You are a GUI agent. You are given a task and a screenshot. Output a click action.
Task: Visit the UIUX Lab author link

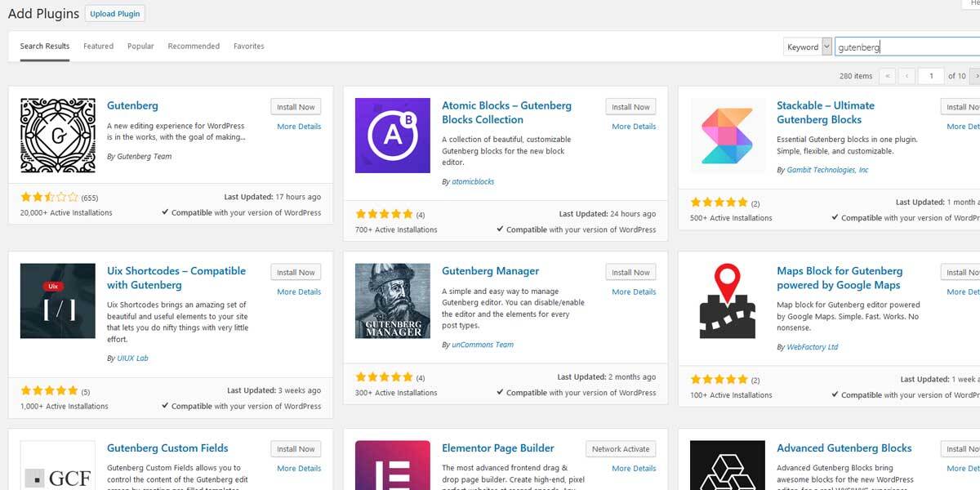pyautogui.click(x=132, y=359)
